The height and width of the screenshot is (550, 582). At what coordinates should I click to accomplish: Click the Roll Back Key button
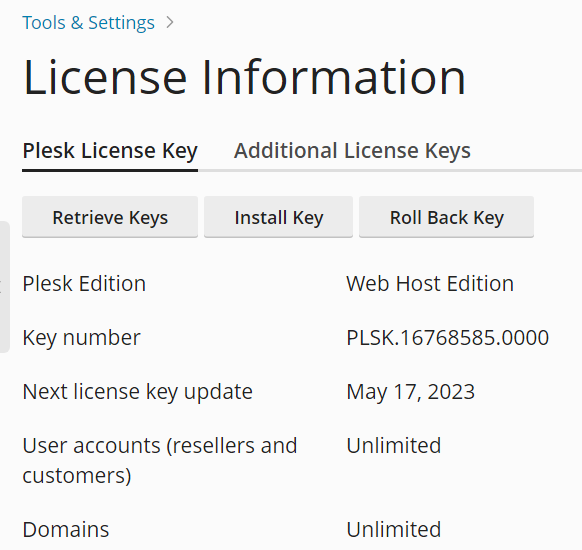(x=447, y=217)
